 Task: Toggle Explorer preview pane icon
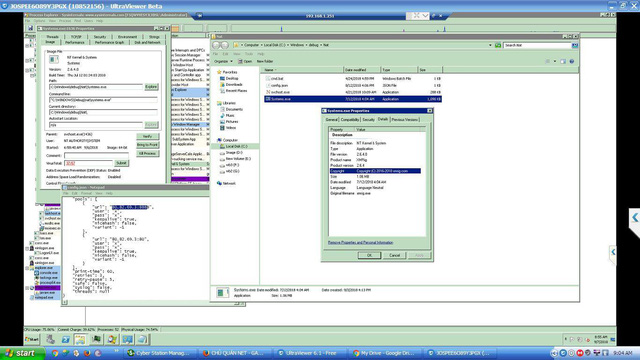tap(563, 61)
